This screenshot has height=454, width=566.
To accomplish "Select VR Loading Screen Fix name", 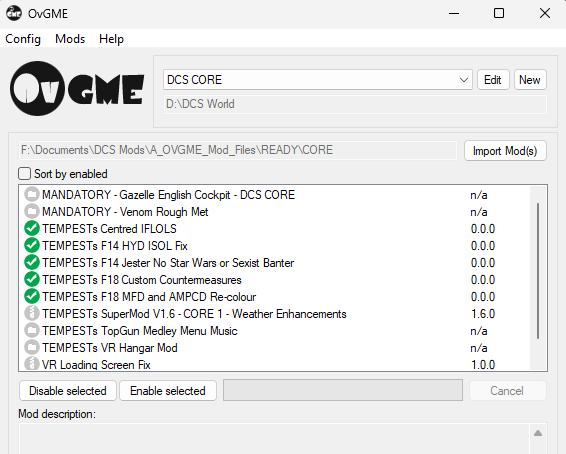I will (96, 364).
